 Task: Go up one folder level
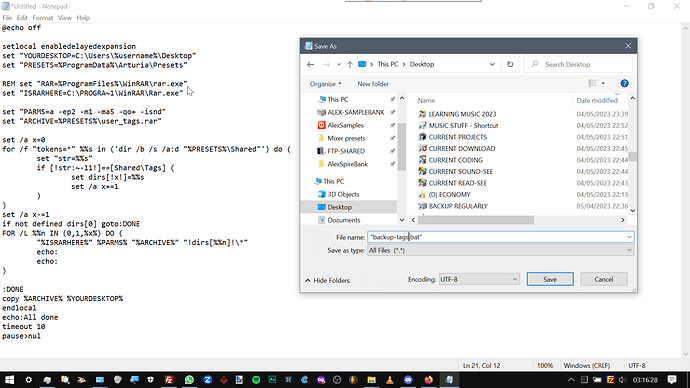pyautogui.click(x=350, y=64)
